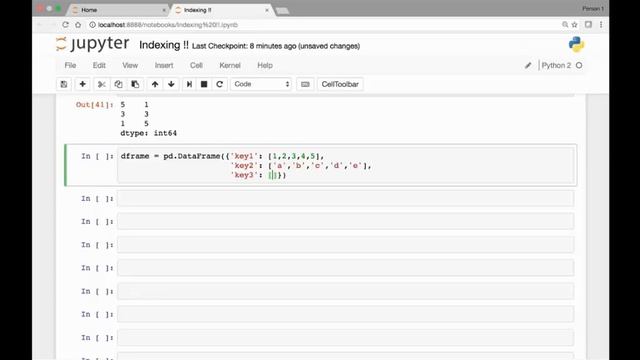Click the Last Checkpoint status text
Screen dimensions: 640x360
pyautogui.click(x=276, y=46)
